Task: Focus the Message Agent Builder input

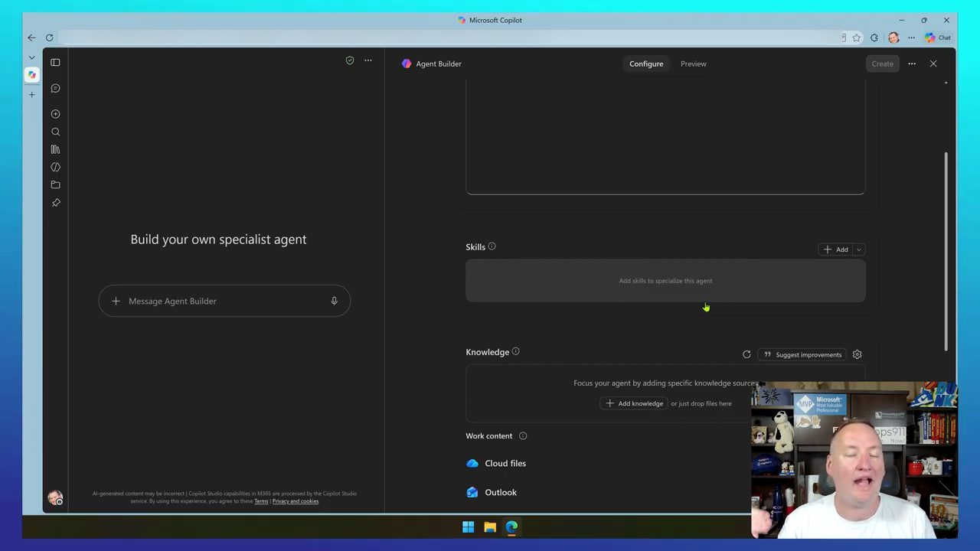Action: [224, 301]
